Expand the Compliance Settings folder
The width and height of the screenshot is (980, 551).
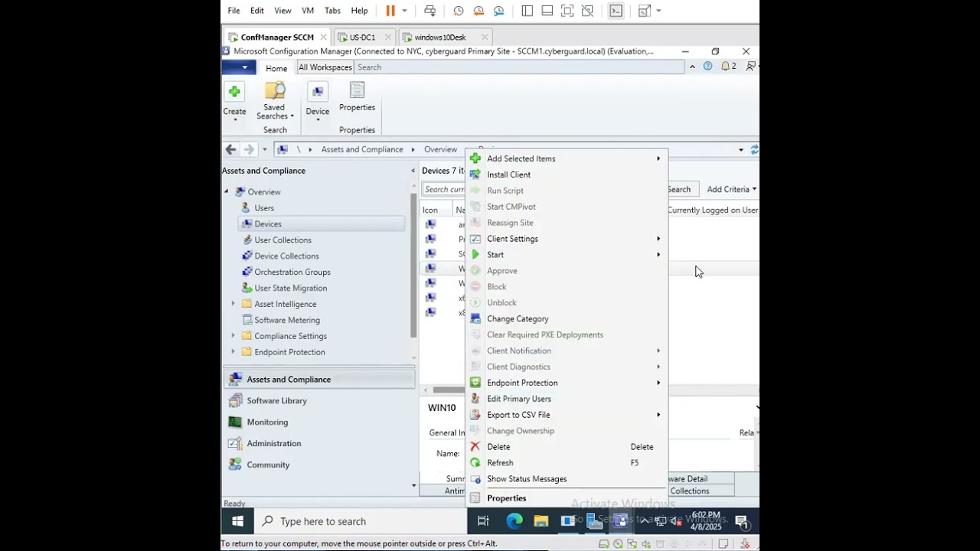[x=234, y=336]
